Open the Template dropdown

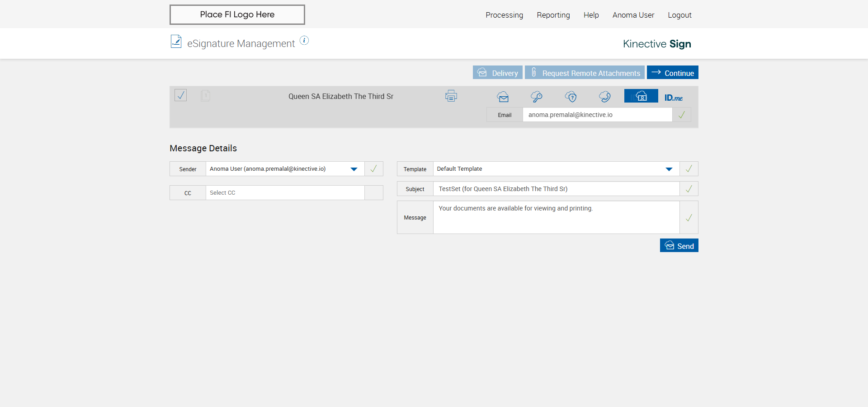(669, 169)
